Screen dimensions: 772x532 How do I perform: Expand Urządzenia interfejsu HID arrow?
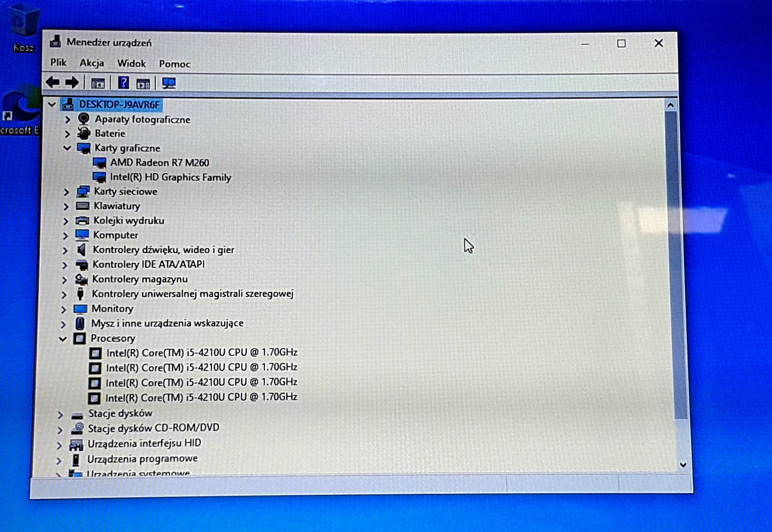point(59,445)
